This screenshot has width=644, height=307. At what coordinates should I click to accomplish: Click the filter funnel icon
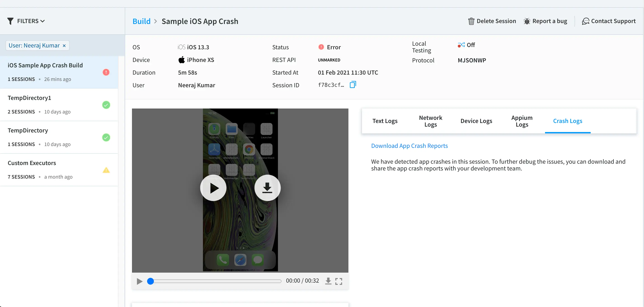[x=10, y=21]
